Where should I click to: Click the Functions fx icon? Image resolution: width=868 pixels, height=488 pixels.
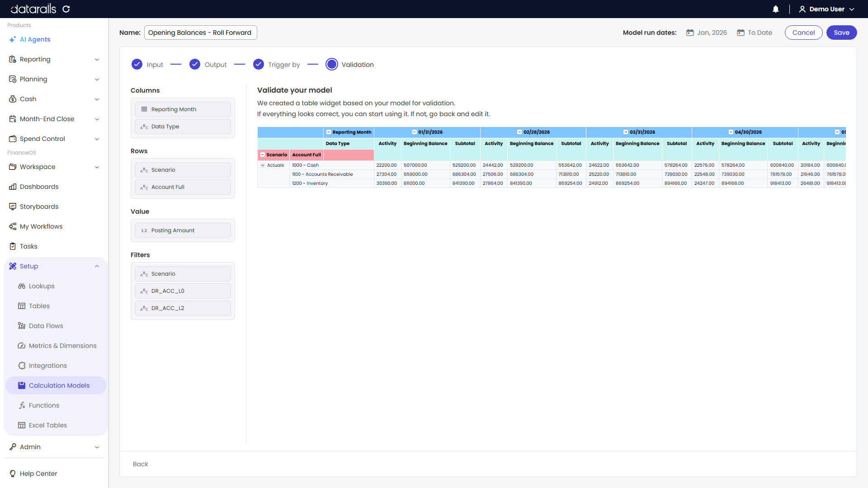click(22, 405)
